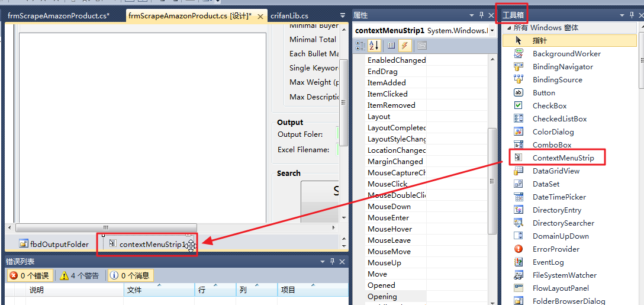The height and width of the screenshot is (305, 644).
Task: Select the ItemClicked event row
Action: pos(426,94)
